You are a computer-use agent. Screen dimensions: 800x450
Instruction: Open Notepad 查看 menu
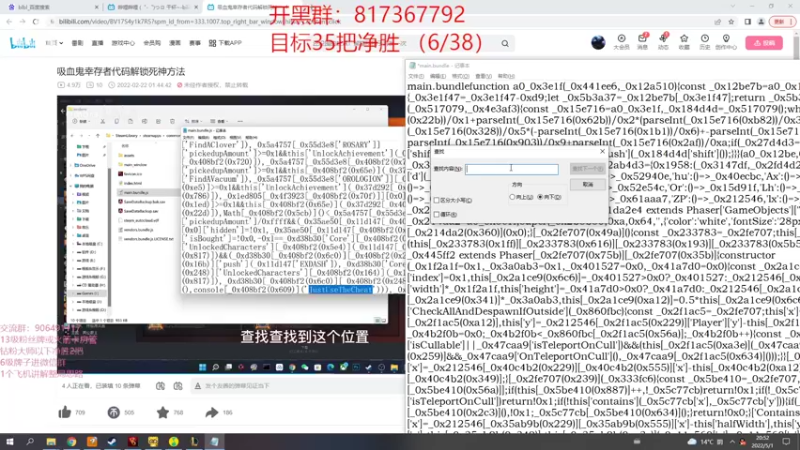(x=483, y=77)
